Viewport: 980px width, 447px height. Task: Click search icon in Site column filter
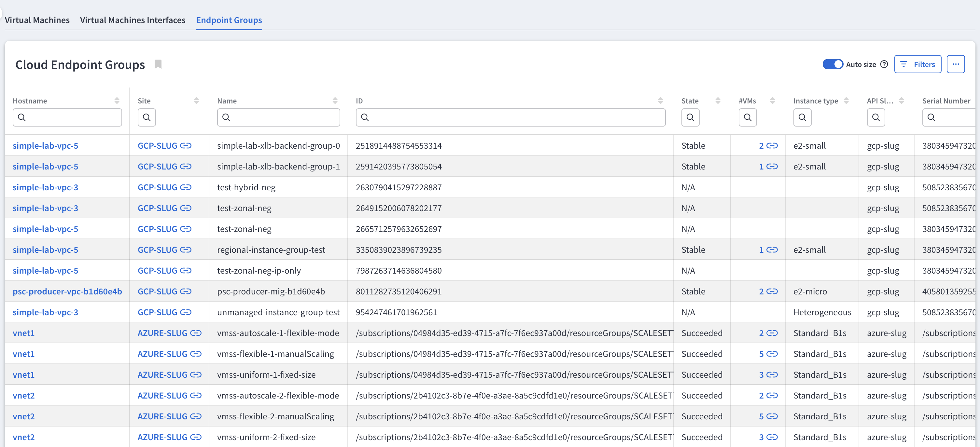coord(147,117)
